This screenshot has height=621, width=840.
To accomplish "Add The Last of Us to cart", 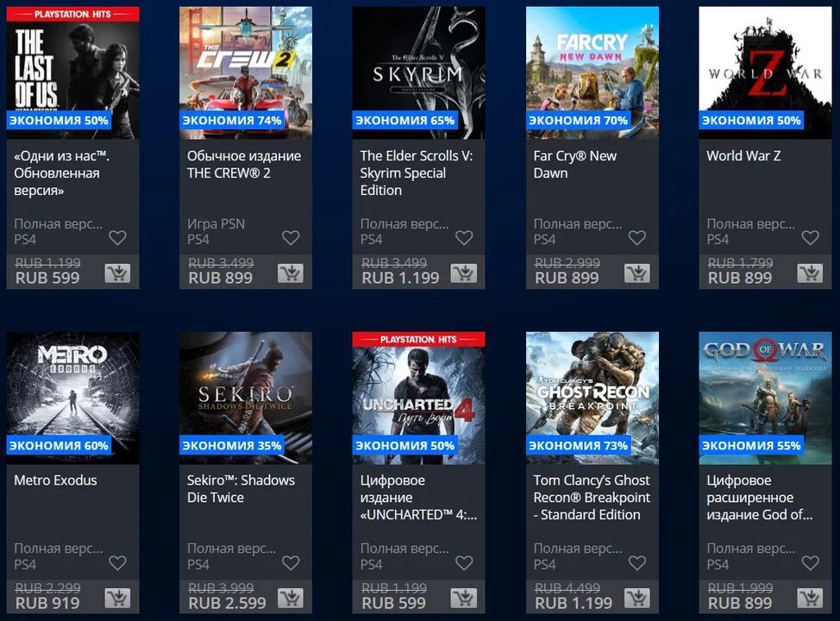I will coord(117,273).
